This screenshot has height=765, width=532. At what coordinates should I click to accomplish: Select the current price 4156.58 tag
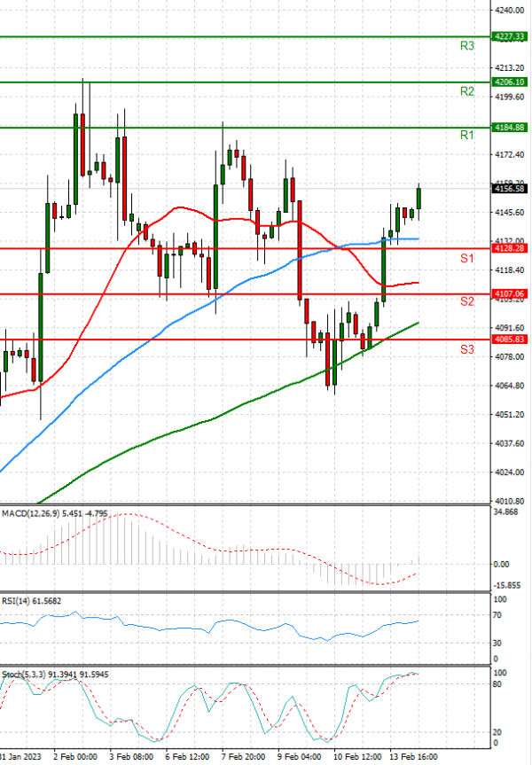(x=510, y=188)
